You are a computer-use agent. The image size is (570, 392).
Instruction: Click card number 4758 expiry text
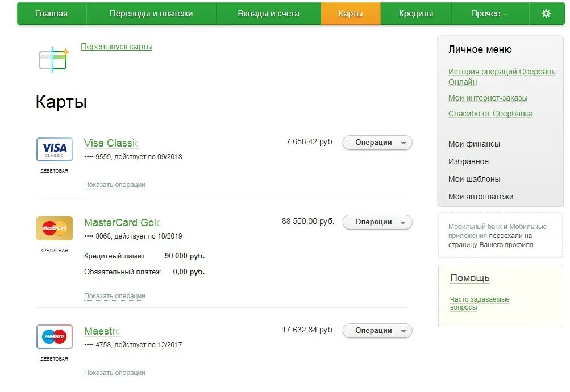click(x=133, y=345)
